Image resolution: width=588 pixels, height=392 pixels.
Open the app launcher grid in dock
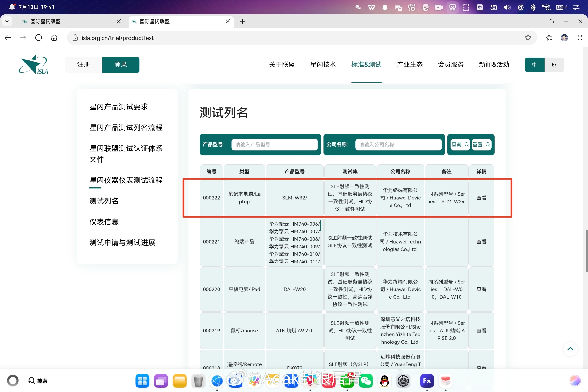tap(142, 381)
